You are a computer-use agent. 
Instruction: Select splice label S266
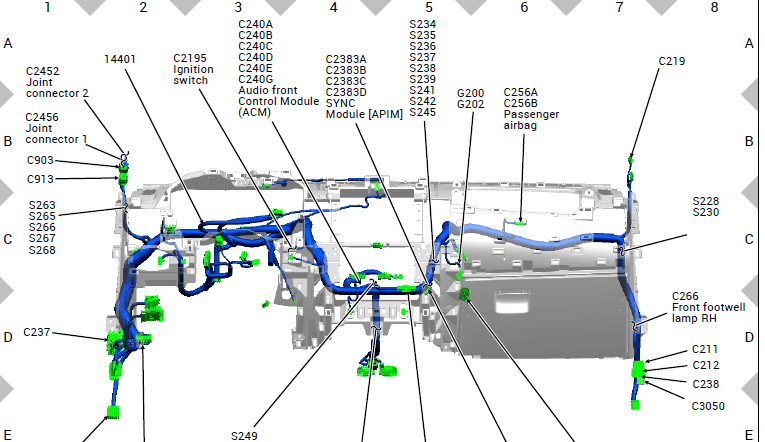(42, 228)
